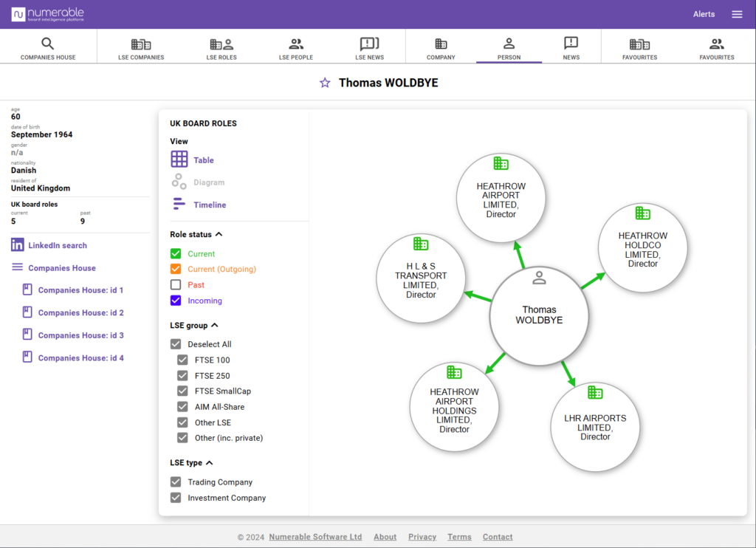Image resolution: width=756 pixels, height=548 pixels.
Task: Visit the Numerable Software Ltd link
Action: (315, 537)
